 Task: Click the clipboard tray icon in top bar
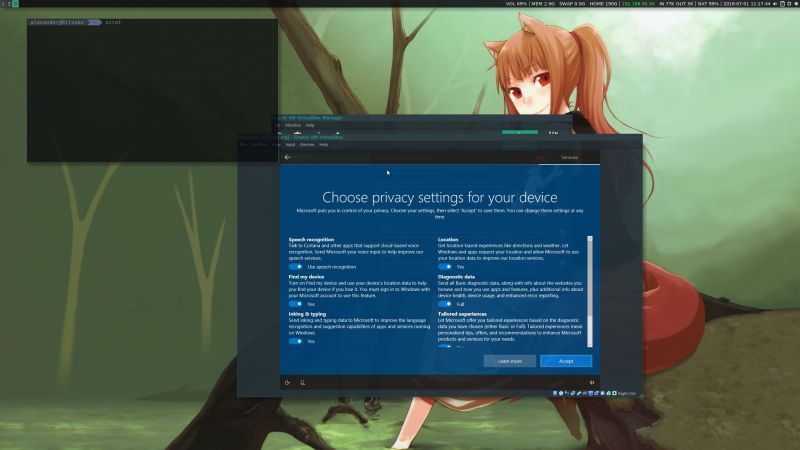point(783,4)
